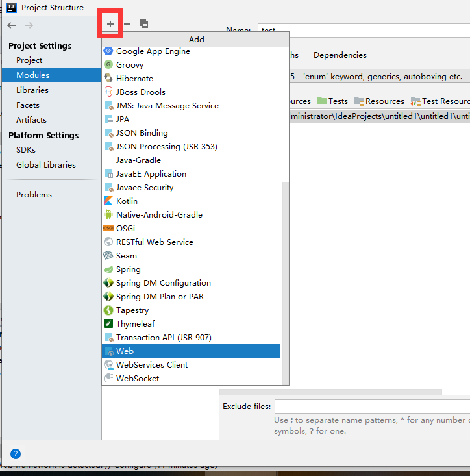Click the language level dropdown
Screen dimensions: 470x476
pyautogui.click(x=380, y=76)
